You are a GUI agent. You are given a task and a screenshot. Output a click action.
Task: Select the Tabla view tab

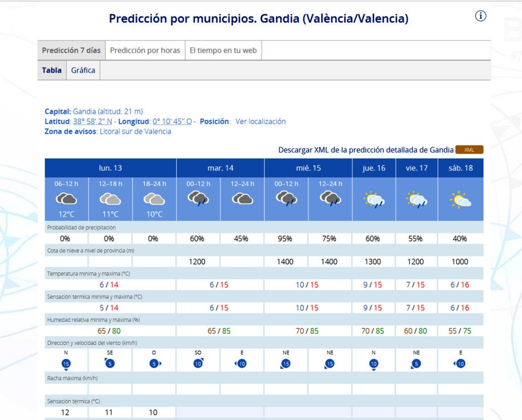[51, 70]
